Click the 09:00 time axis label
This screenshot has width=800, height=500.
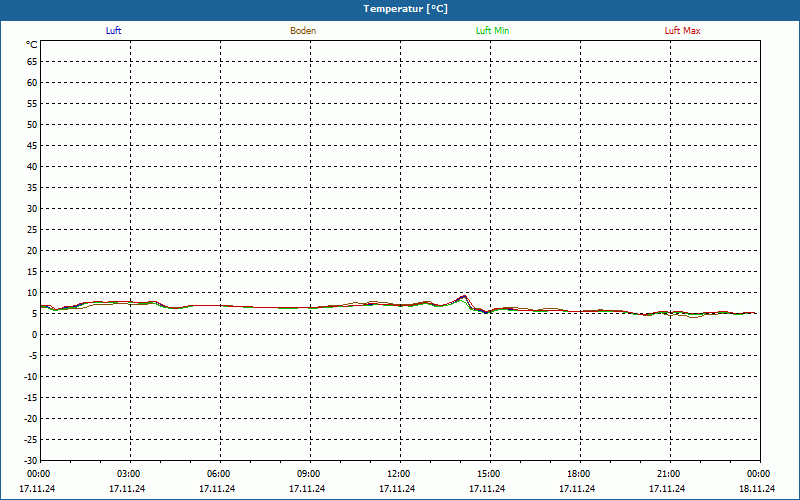(308, 474)
